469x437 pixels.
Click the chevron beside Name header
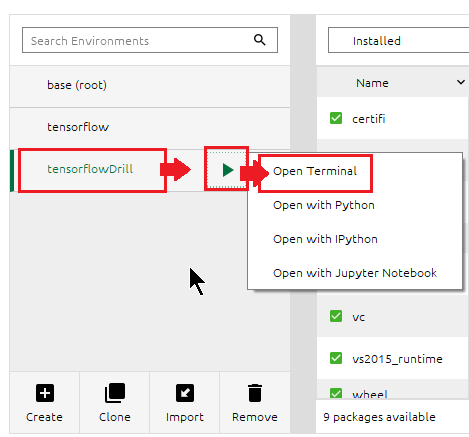461,82
